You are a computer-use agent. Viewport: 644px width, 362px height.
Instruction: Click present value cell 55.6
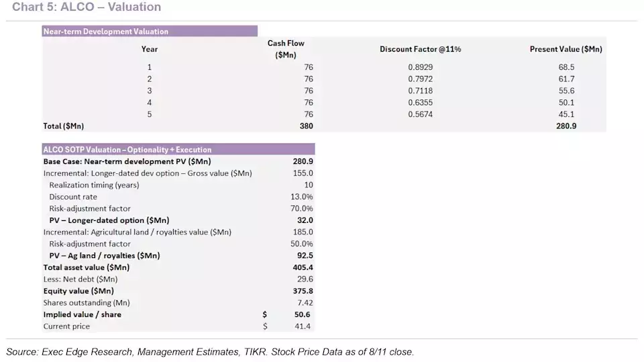tap(566, 91)
